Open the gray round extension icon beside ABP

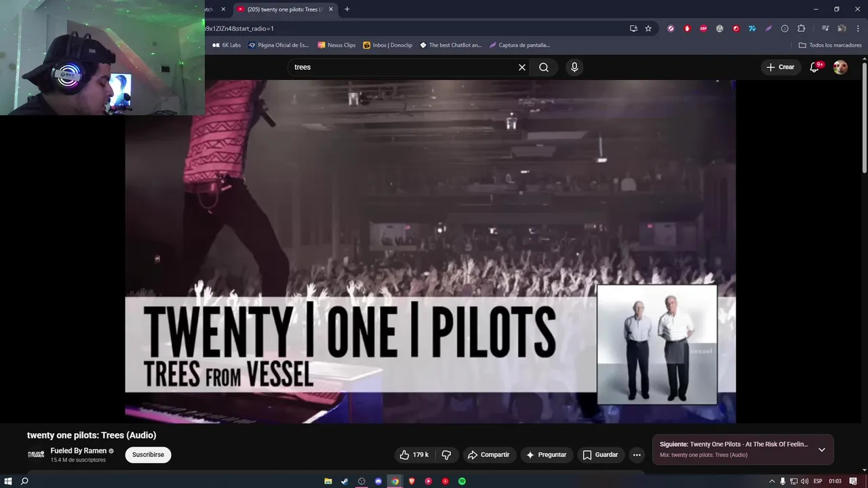719,28
